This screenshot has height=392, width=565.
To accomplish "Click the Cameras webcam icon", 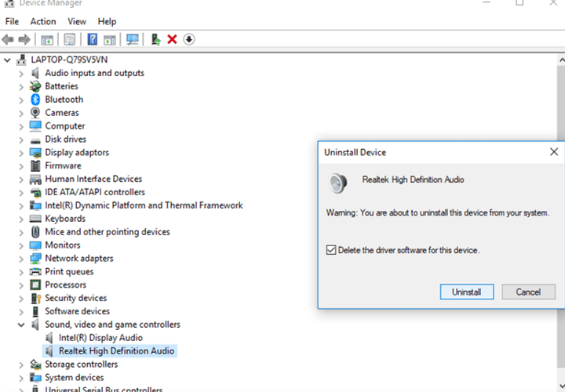I will (35, 113).
